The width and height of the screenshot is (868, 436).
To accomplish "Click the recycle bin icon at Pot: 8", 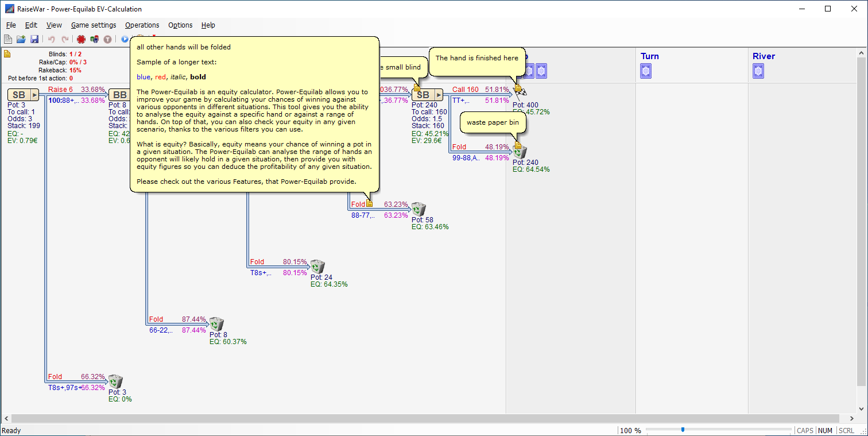I will (217, 324).
